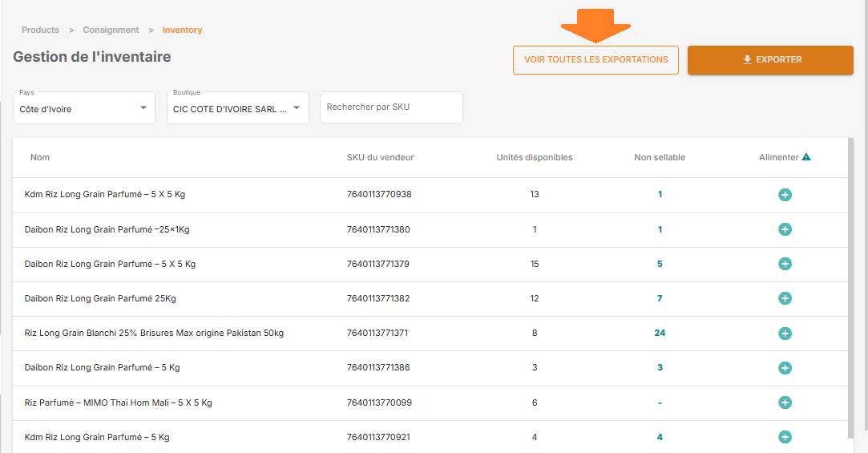Screen dimensions: 868x453
Task: Click Voir toutes les exportations button
Action: click(x=595, y=60)
